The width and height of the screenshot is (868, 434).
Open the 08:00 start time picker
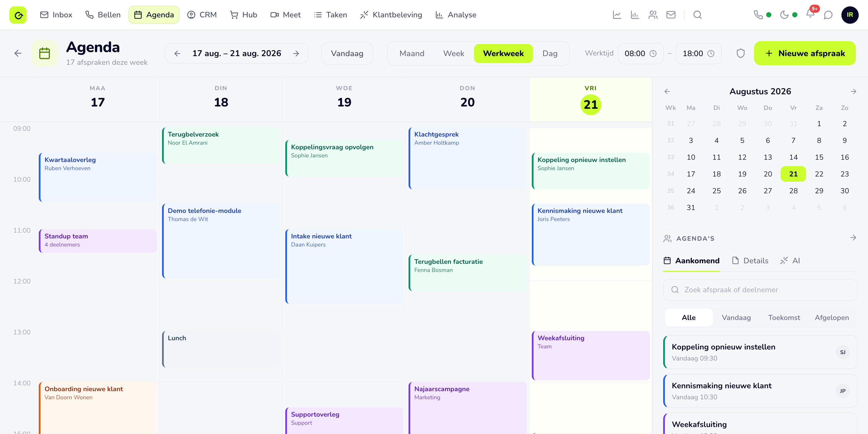[x=641, y=54]
